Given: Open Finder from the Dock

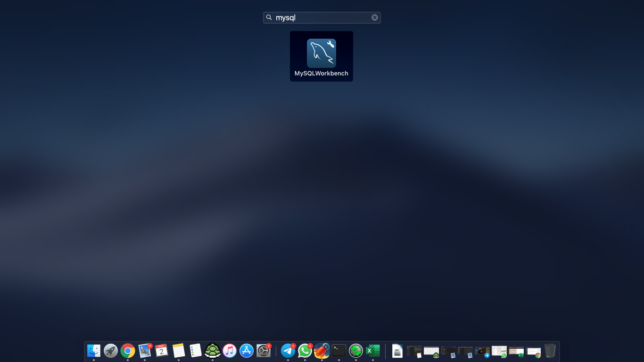Looking at the screenshot, I should click(x=94, y=351).
